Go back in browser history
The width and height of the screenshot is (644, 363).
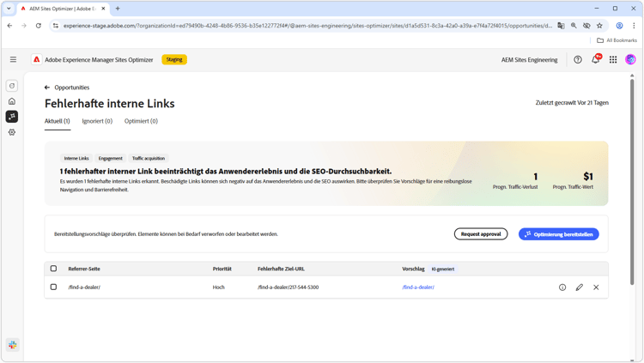coord(9,26)
